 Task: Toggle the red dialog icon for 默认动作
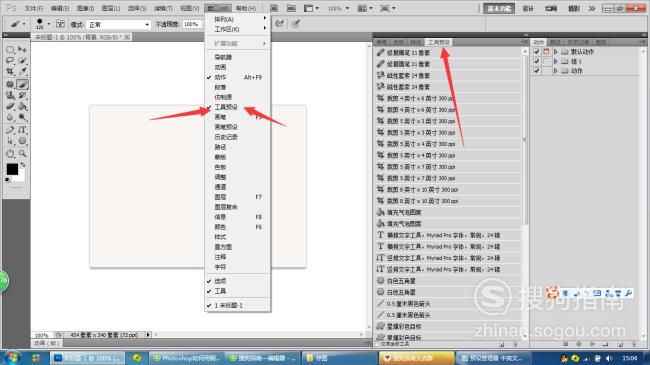coord(546,52)
